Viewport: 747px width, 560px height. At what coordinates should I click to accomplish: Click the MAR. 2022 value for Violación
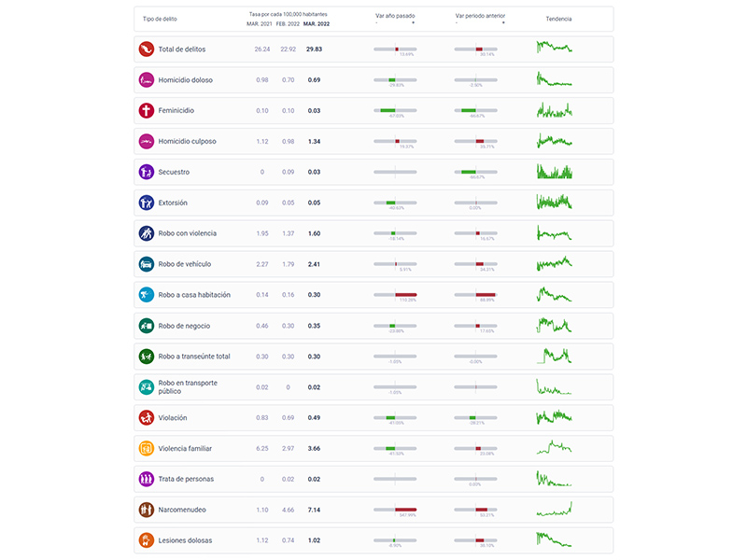click(314, 417)
